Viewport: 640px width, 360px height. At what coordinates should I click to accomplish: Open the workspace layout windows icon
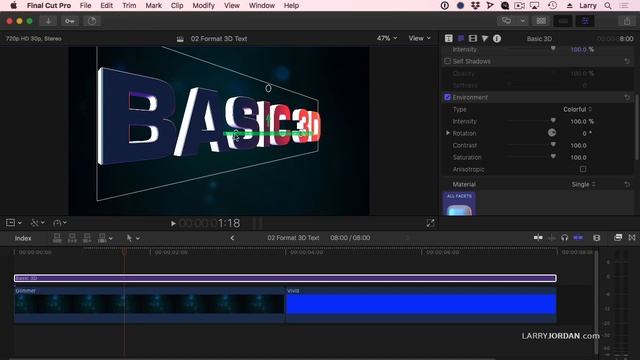click(x=507, y=21)
